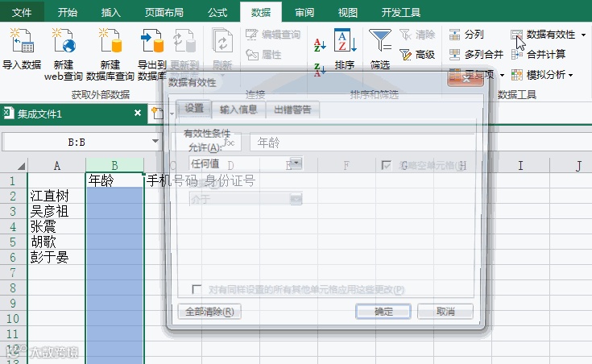Click cell containing 彭于晏
Viewport: 592px width, 364px height.
point(56,257)
